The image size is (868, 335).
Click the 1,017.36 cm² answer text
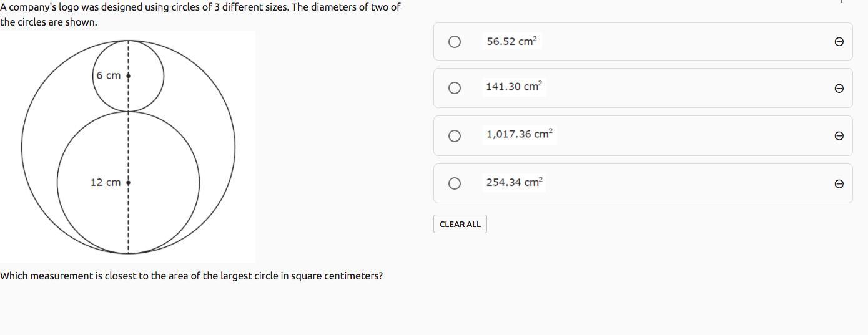tap(519, 134)
